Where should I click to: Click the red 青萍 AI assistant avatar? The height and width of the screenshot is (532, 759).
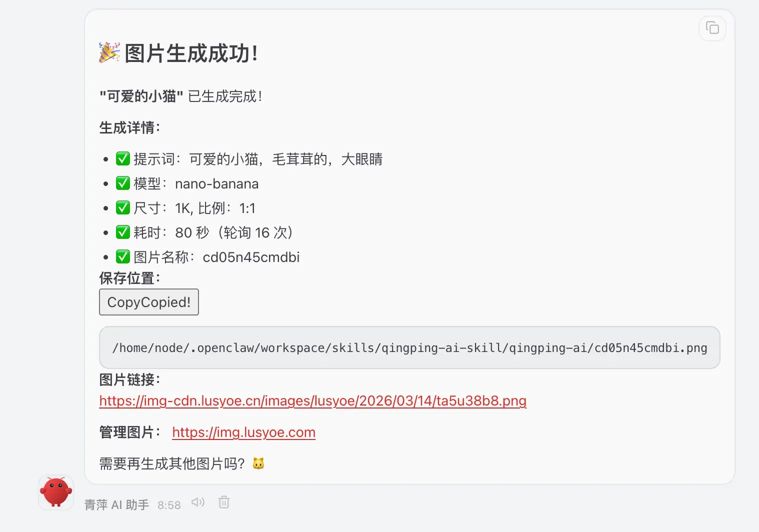coord(56,492)
